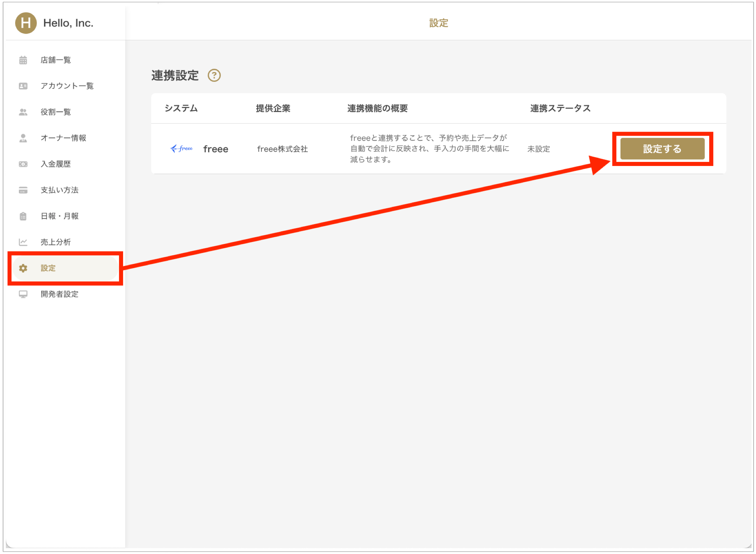Click the システム column header
The width and height of the screenshot is (756, 554).
point(181,109)
